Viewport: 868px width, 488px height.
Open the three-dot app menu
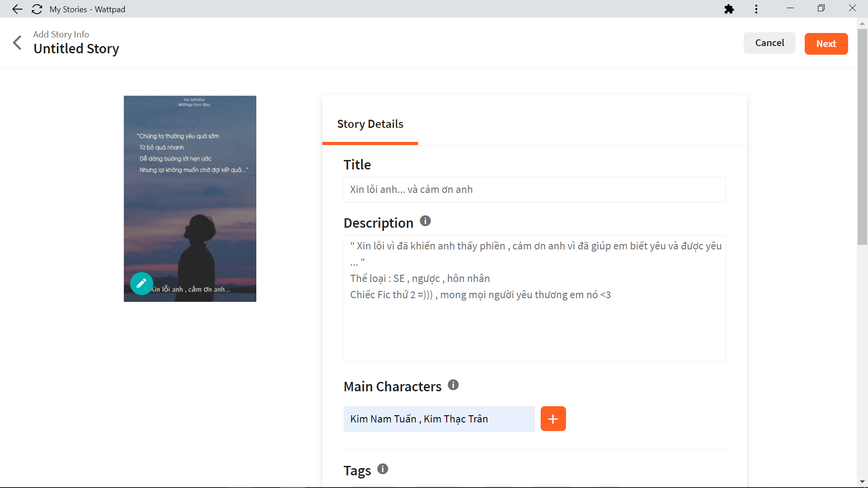tap(756, 9)
